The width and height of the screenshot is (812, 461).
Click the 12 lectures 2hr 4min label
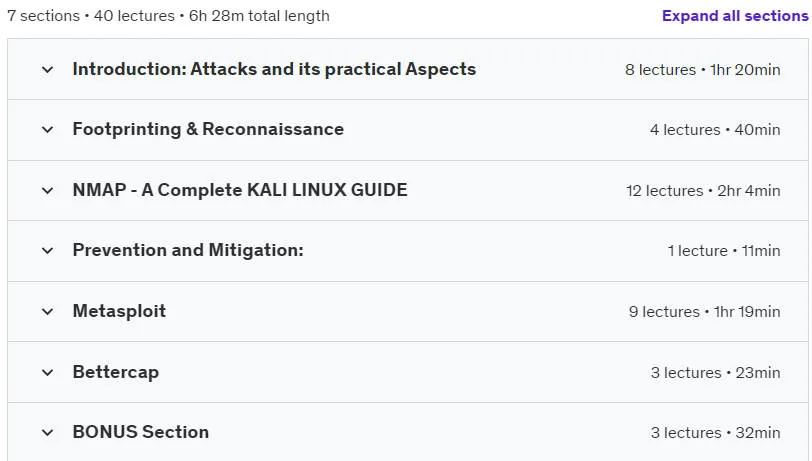[x=703, y=191]
